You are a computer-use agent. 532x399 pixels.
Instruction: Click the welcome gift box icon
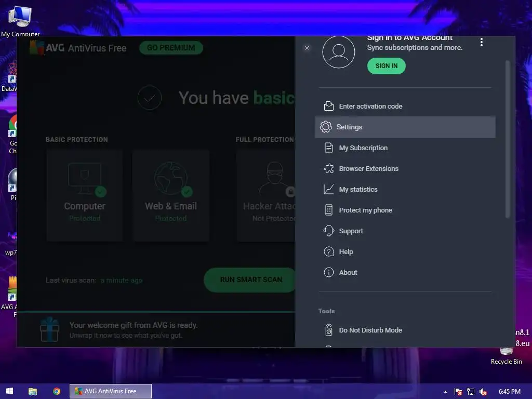click(49, 329)
